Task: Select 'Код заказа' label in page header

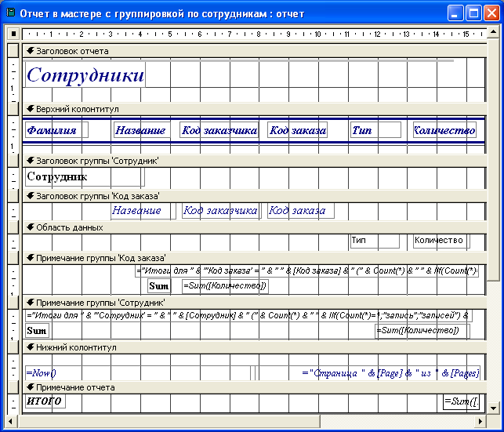Action: [x=298, y=130]
